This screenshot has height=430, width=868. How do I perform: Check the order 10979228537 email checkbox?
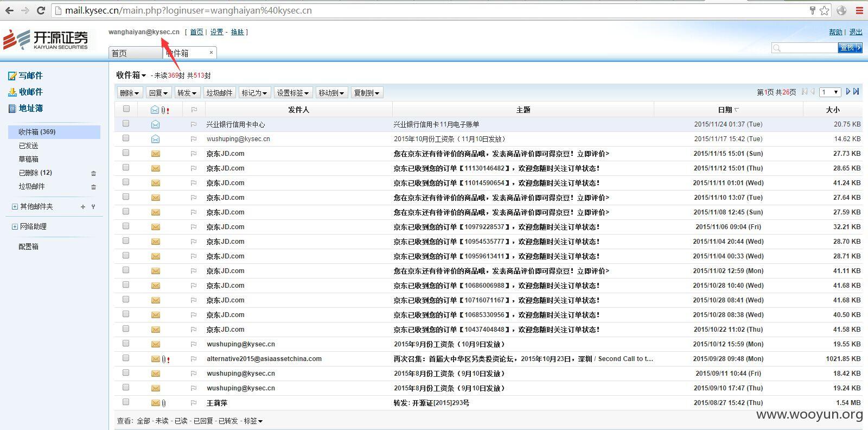pyautogui.click(x=126, y=226)
